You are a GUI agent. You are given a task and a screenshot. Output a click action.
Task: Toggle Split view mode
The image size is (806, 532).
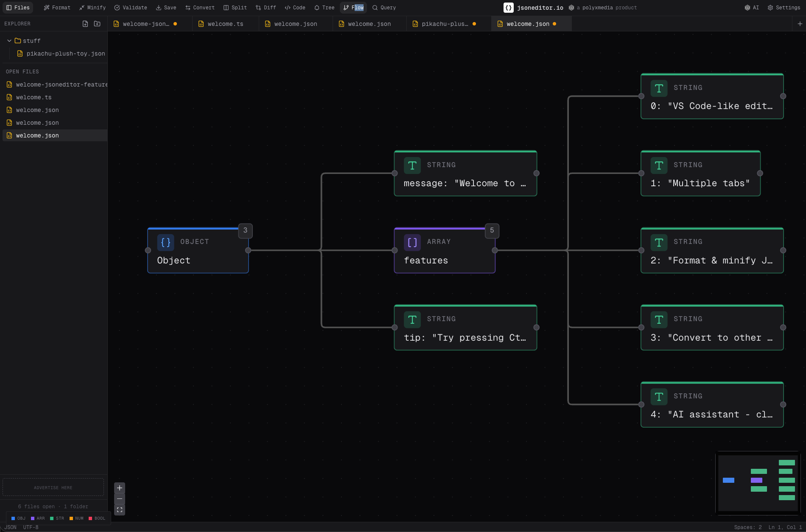[x=235, y=7]
